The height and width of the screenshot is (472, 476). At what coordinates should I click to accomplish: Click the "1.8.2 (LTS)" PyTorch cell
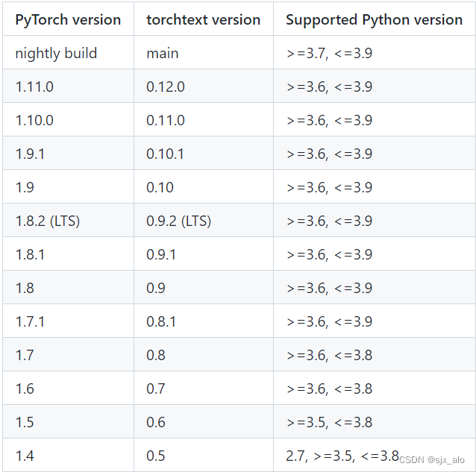coord(48,221)
